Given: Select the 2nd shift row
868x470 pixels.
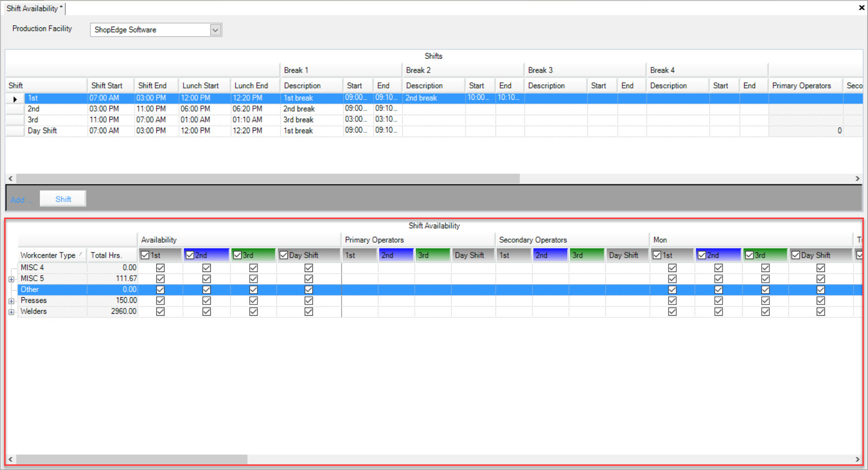Looking at the screenshot, I should pos(434,109).
